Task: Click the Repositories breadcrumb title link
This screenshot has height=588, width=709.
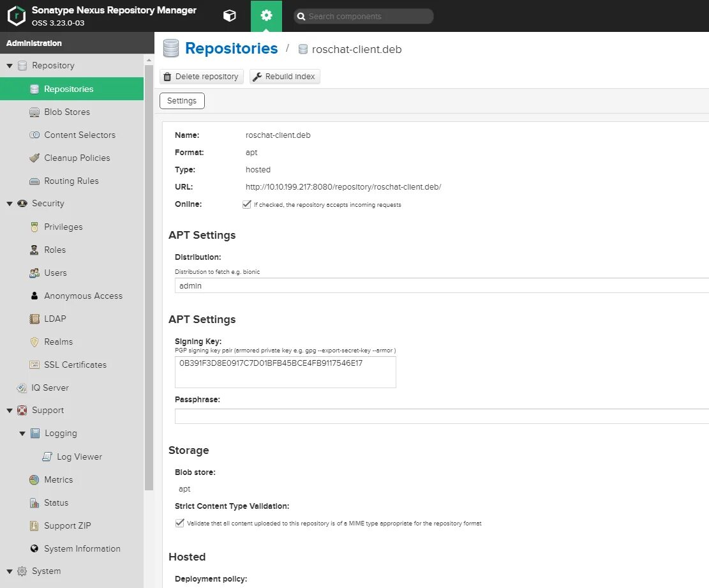Action: pos(231,49)
